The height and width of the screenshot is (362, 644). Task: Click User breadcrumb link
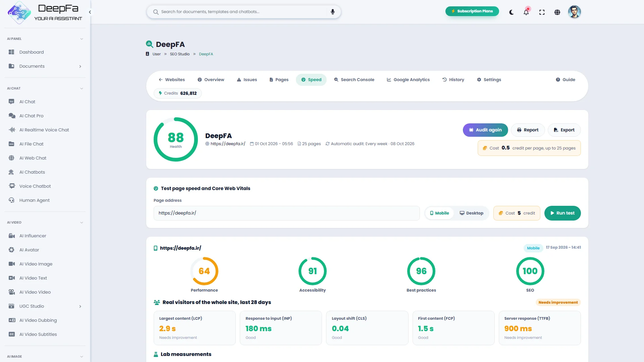[156, 54]
